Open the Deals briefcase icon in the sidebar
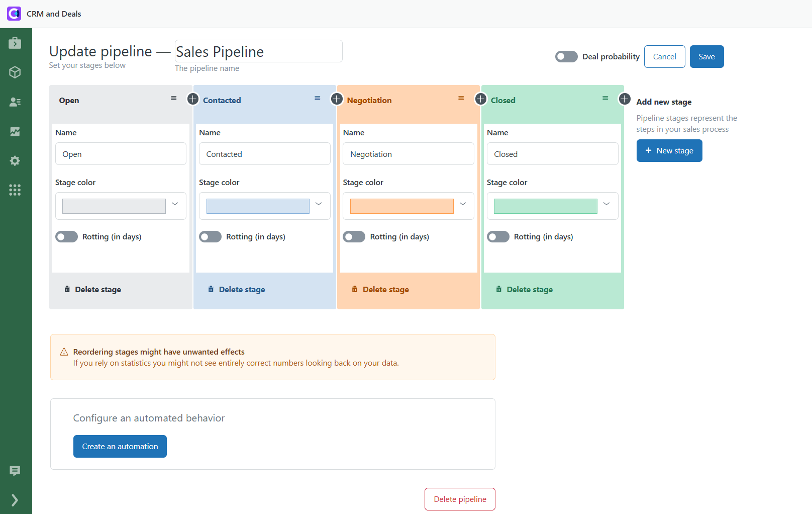 (15, 43)
